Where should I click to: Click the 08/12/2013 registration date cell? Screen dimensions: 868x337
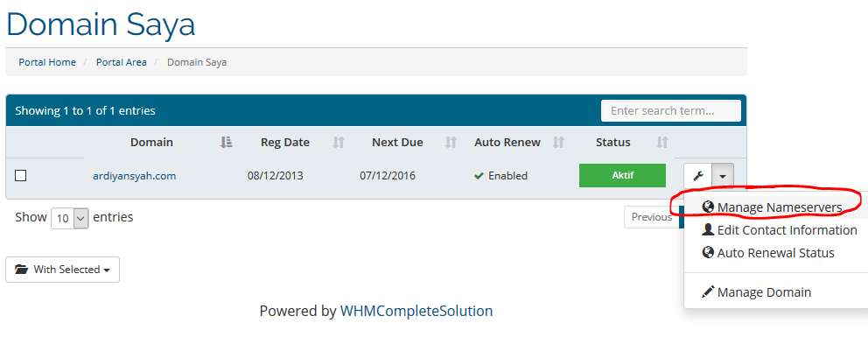coord(275,176)
